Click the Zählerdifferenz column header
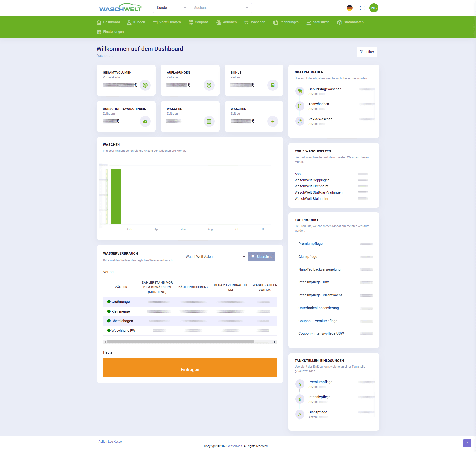 tap(193, 287)
